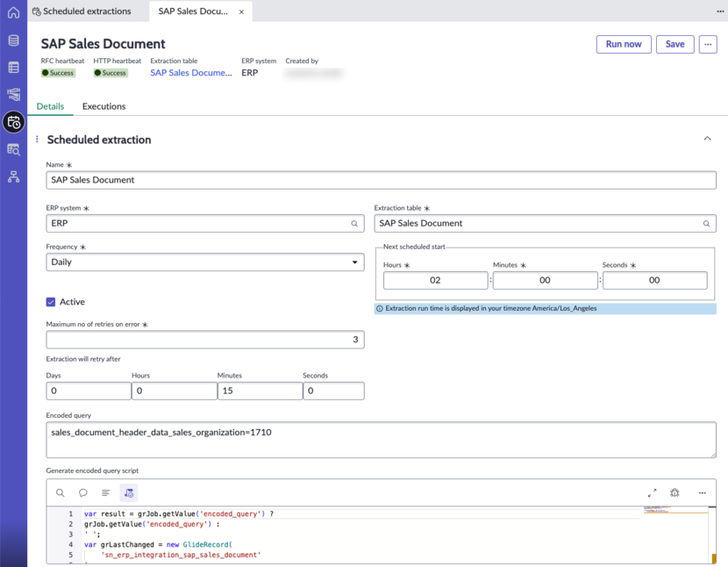The width and height of the screenshot is (728, 567).
Task: Click script line 'sn_erp_integration_sap_sales_document'
Action: point(181,555)
